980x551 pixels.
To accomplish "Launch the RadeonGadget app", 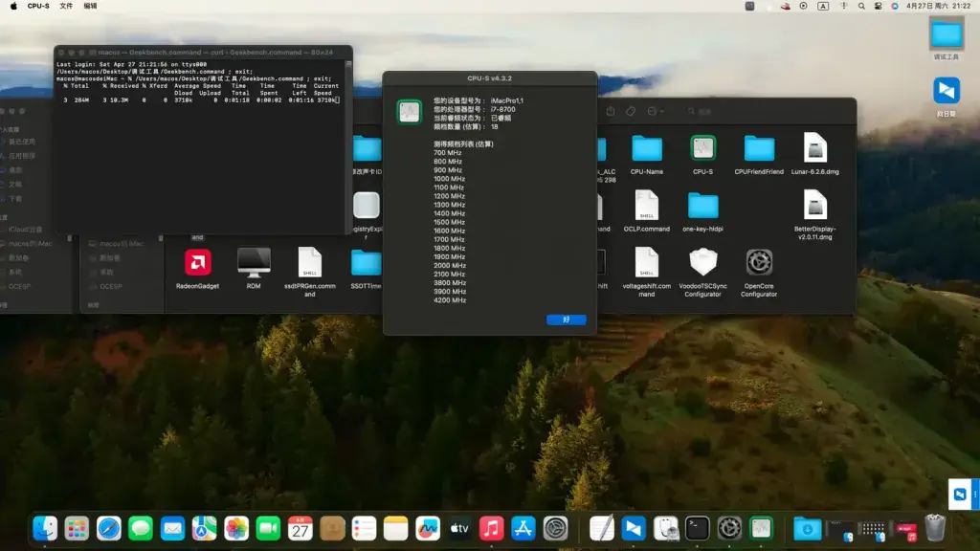I will coord(197,262).
